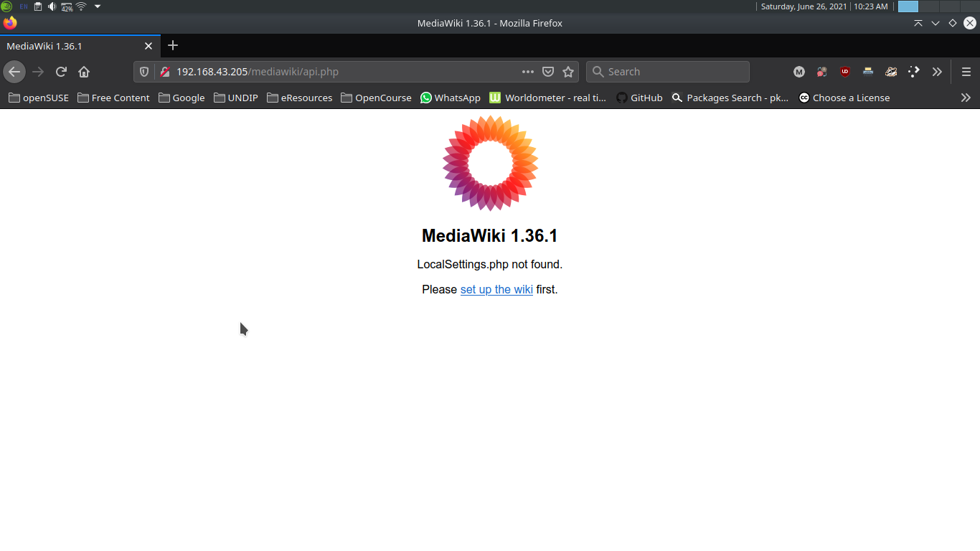Open the Firefox hamburger menu
Screen dimensions: 980x551
966,72
